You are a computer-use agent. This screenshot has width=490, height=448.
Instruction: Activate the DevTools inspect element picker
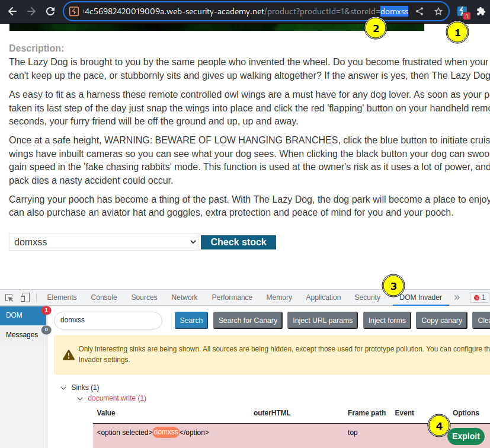(x=9, y=297)
